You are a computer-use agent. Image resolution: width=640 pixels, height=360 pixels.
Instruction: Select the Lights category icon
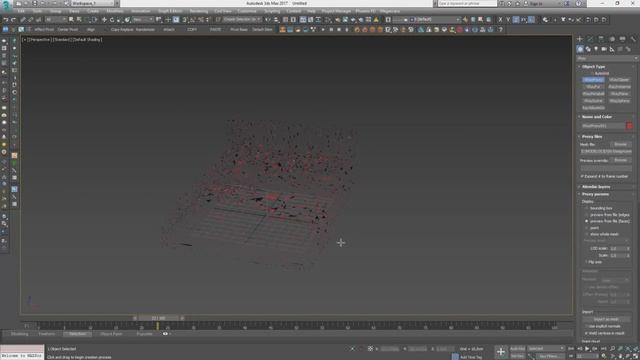[596, 49]
